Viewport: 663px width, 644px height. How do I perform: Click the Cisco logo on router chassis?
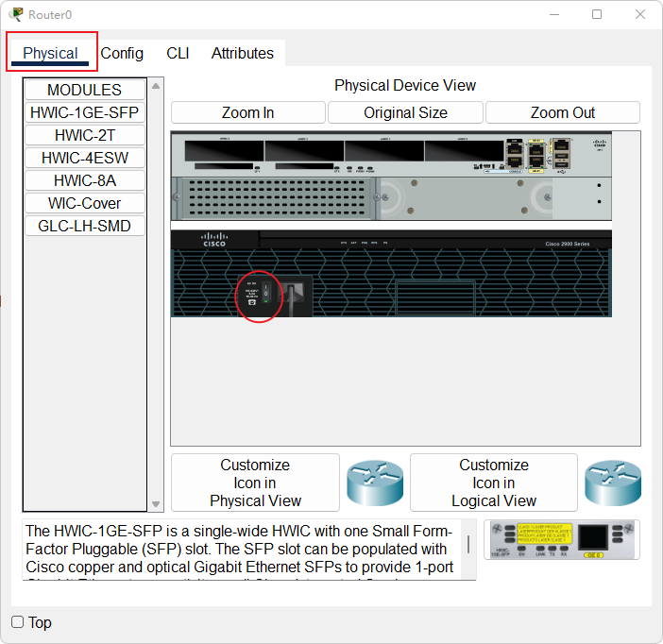(214, 240)
